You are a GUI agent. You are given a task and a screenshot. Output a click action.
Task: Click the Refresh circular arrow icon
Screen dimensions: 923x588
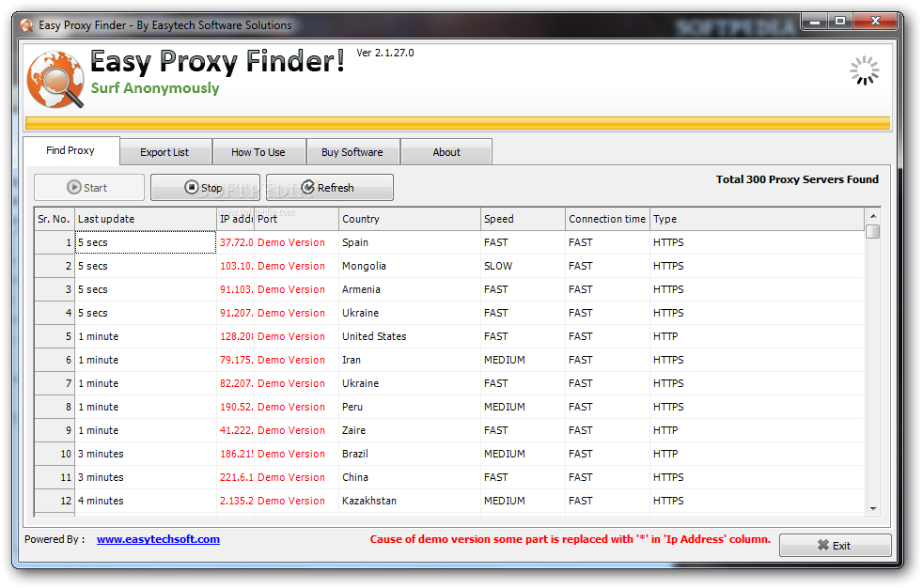[x=308, y=187]
